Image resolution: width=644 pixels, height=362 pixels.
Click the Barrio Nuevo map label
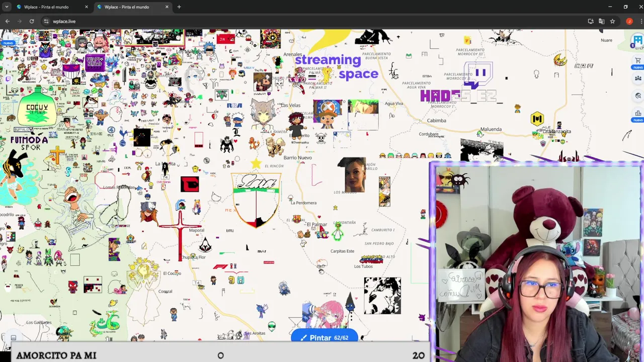pyautogui.click(x=298, y=157)
